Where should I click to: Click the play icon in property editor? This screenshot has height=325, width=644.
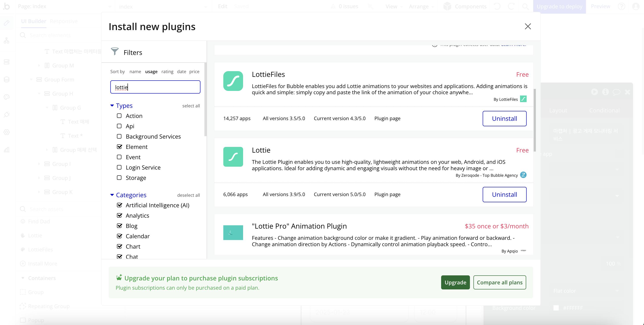(595, 92)
